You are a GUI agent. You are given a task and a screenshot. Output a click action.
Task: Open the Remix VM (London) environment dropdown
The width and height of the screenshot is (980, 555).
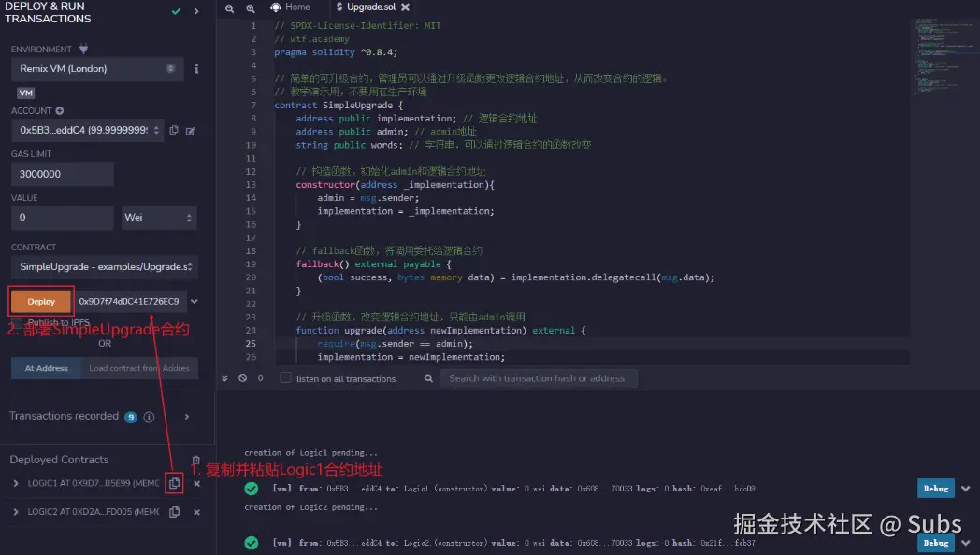pyautogui.click(x=97, y=68)
